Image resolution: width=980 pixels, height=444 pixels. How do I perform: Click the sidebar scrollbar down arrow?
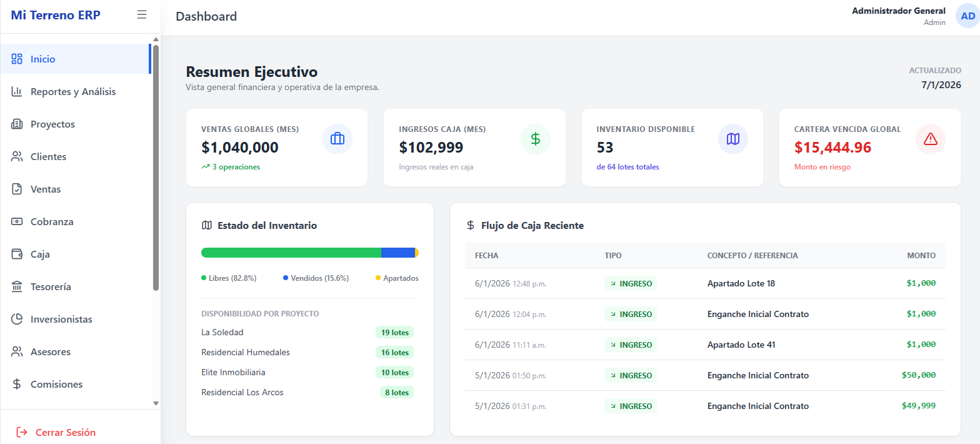(x=156, y=403)
